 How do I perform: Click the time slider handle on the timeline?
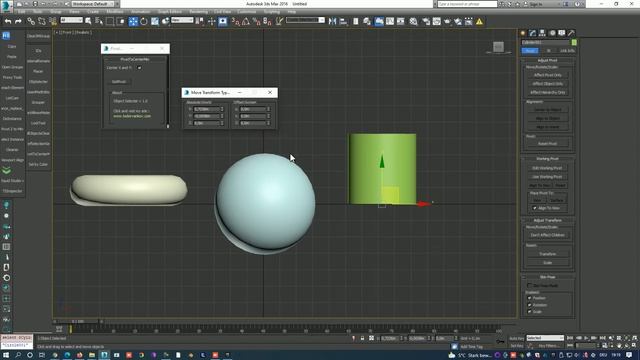pos(78,322)
